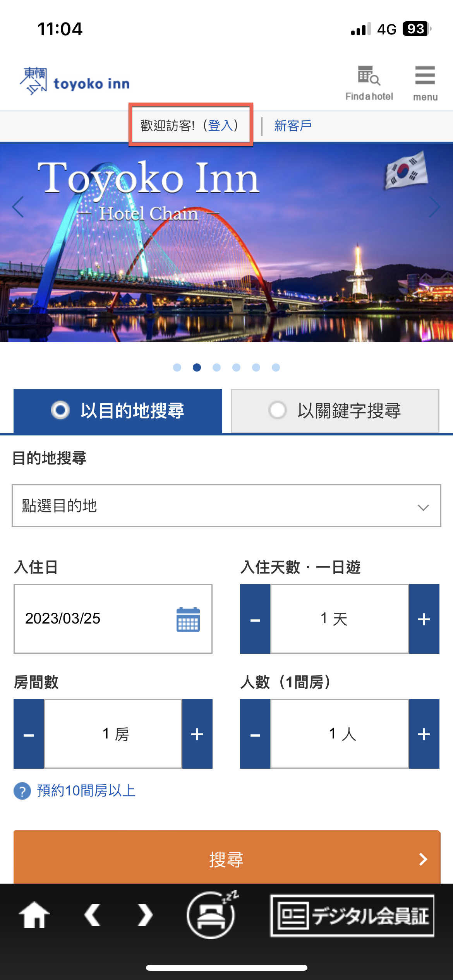Select 以關鍵字搜尋 radio tab

click(335, 411)
